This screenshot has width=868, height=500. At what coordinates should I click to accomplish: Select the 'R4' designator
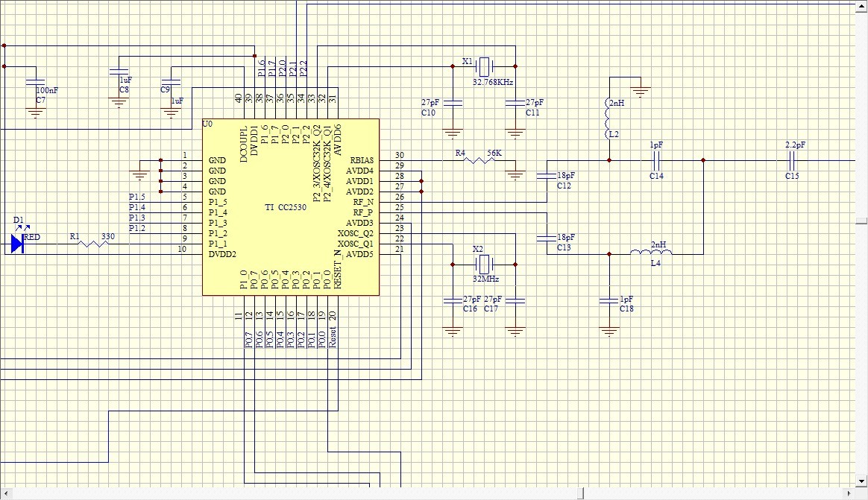tap(460, 154)
